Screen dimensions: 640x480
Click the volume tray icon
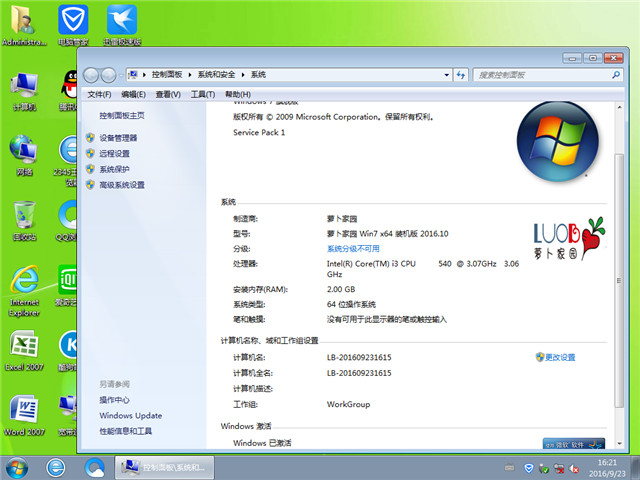[574, 469]
